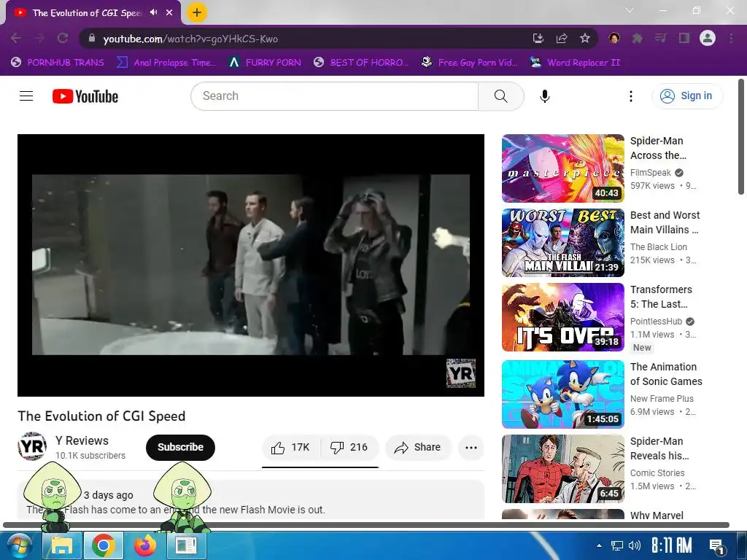The height and width of the screenshot is (560, 747).
Task: Click the 8:11 AM clock
Action: tap(671, 545)
